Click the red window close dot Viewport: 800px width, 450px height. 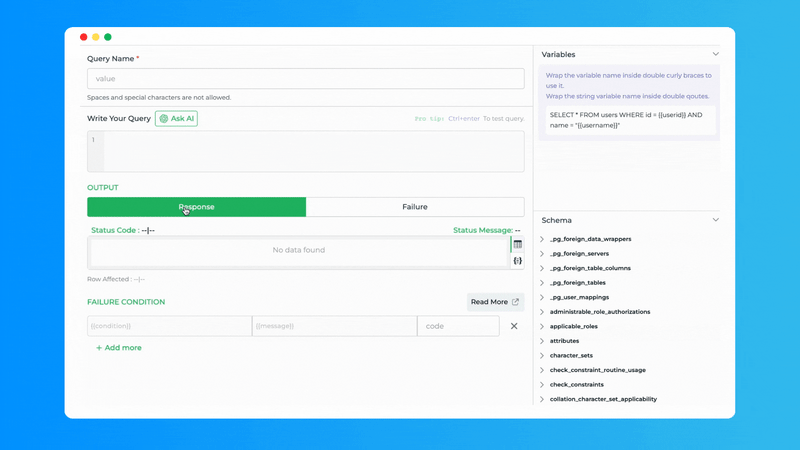click(84, 37)
